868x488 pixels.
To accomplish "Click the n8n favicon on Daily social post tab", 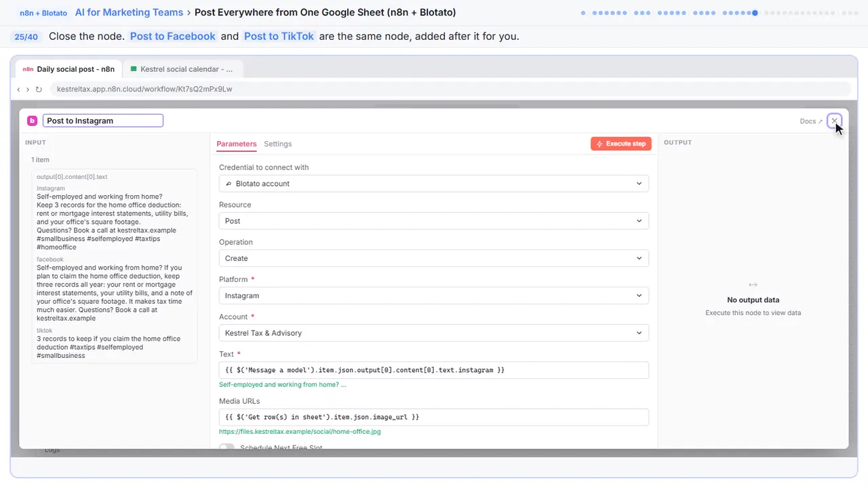I will [x=28, y=69].
